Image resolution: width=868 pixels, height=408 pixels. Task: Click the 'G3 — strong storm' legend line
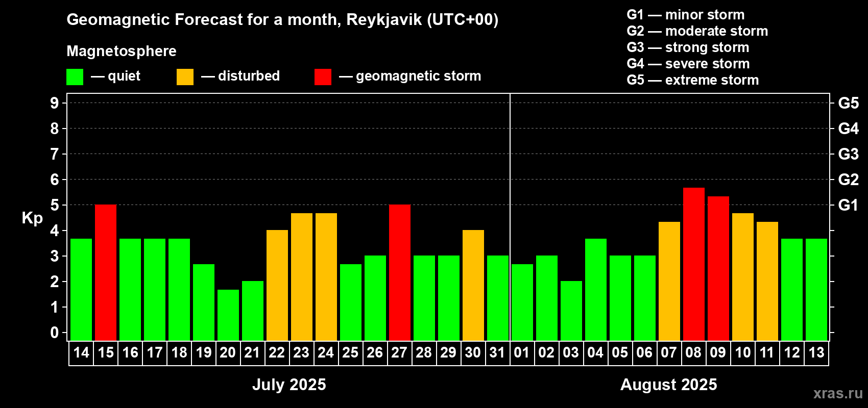tap(688, 47)
